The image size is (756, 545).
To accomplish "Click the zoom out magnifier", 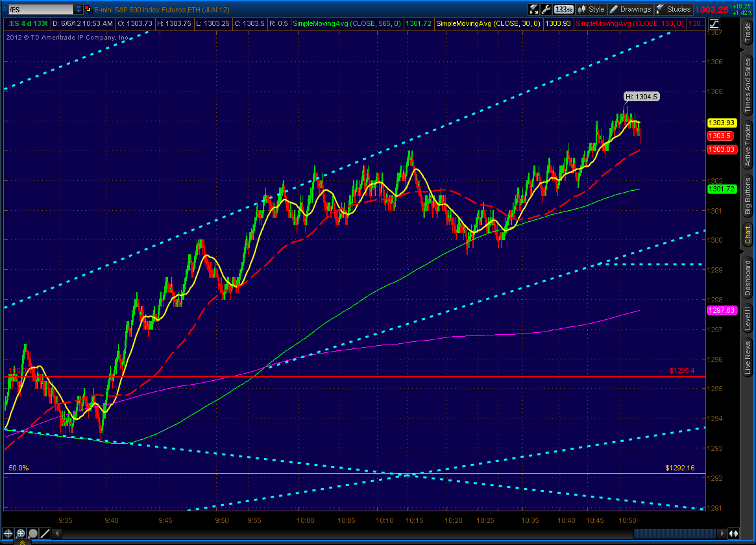I will point(33,533).
